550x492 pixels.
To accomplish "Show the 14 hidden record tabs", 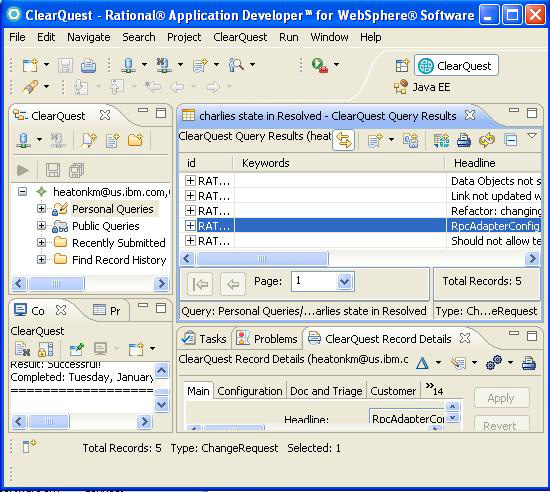I will 434,389.
